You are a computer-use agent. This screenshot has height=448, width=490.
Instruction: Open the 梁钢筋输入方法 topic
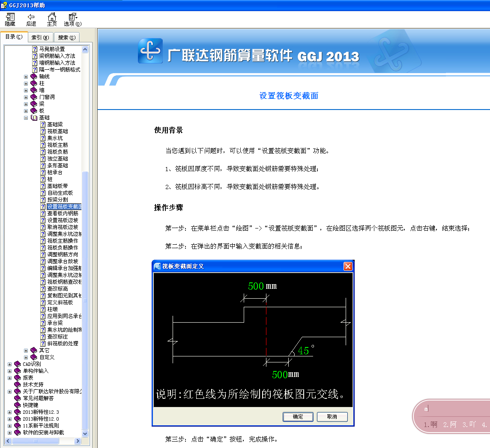57,56
